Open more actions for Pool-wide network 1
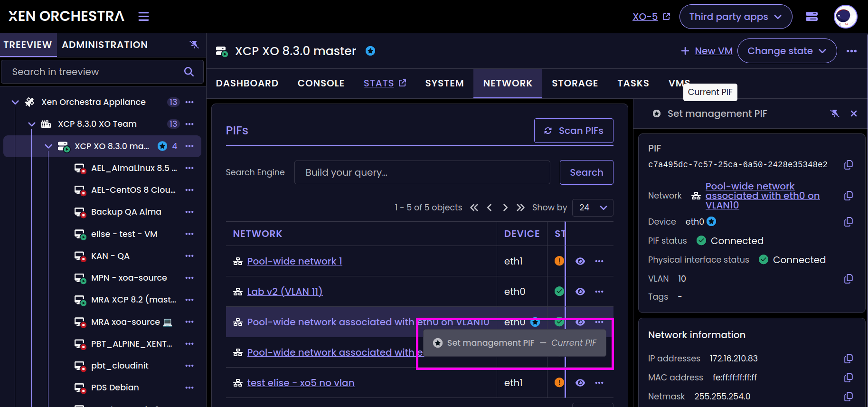The width and height of the screenshot is (868, 407). [x=599, y=261]
